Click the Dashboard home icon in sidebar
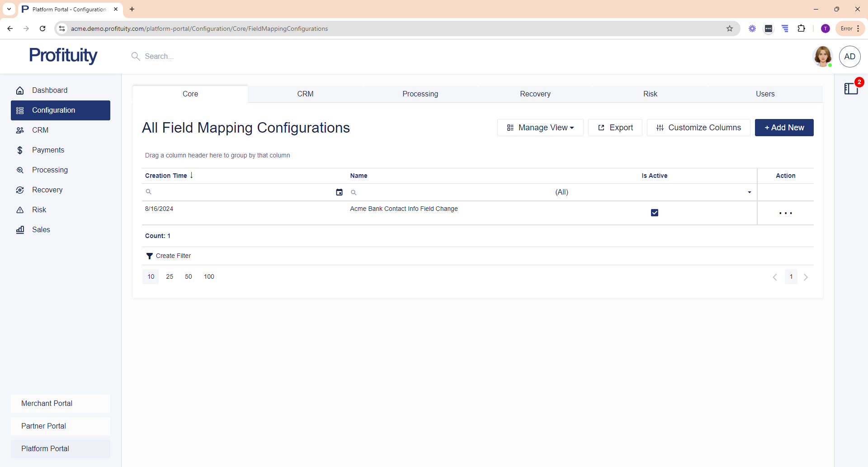This screenshot has height=467, width=868. coord(20,91)
